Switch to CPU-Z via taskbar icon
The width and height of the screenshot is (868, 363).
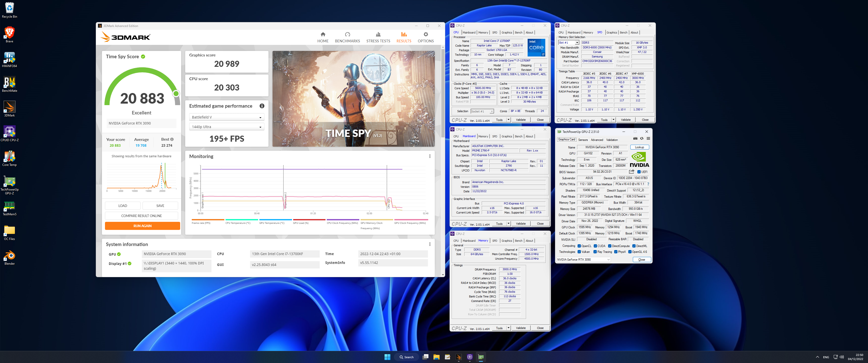point(470,357)
